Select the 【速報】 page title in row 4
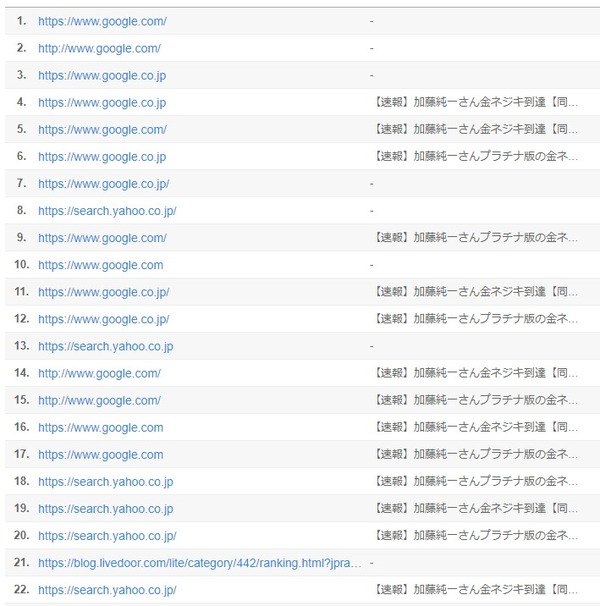 click(475, 102)
